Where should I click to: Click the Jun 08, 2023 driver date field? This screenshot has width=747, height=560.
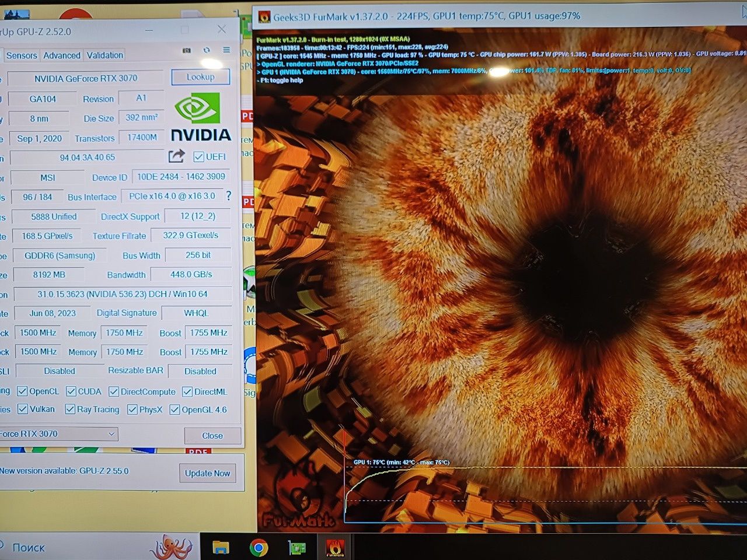[x=53, y=313]
